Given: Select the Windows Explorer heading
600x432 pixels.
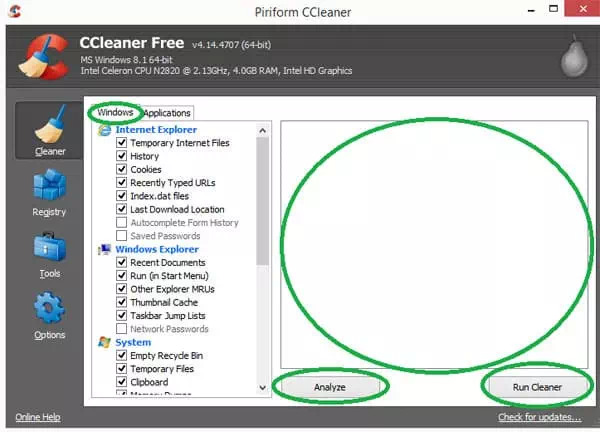Looking at the screenshot, I should tap(157, 249).
